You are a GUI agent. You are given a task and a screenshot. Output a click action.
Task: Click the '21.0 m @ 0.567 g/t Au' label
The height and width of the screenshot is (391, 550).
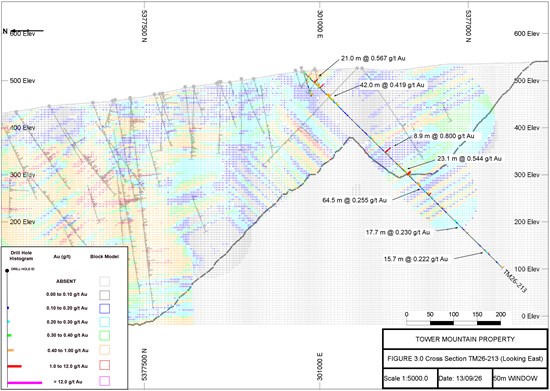373,59
